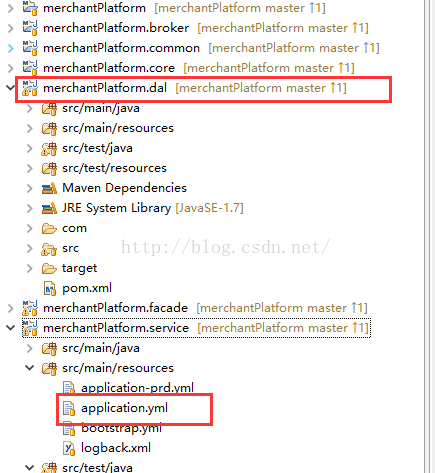This screenshot has height=473, width=435.
Task: Click the com folder icon
Action: [x=49, y=228]
